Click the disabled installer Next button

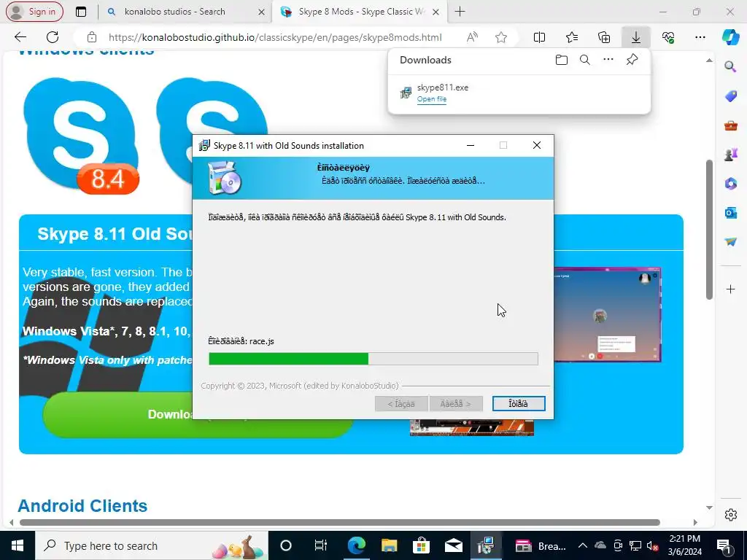(x=455, y=404)
